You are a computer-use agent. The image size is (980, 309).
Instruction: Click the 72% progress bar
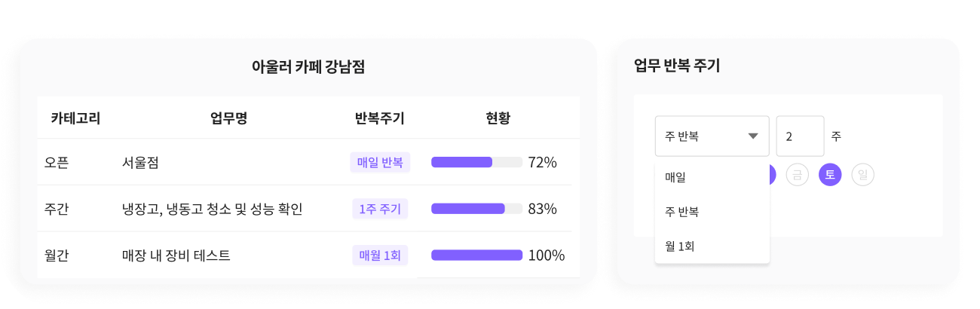click(476, 162)
